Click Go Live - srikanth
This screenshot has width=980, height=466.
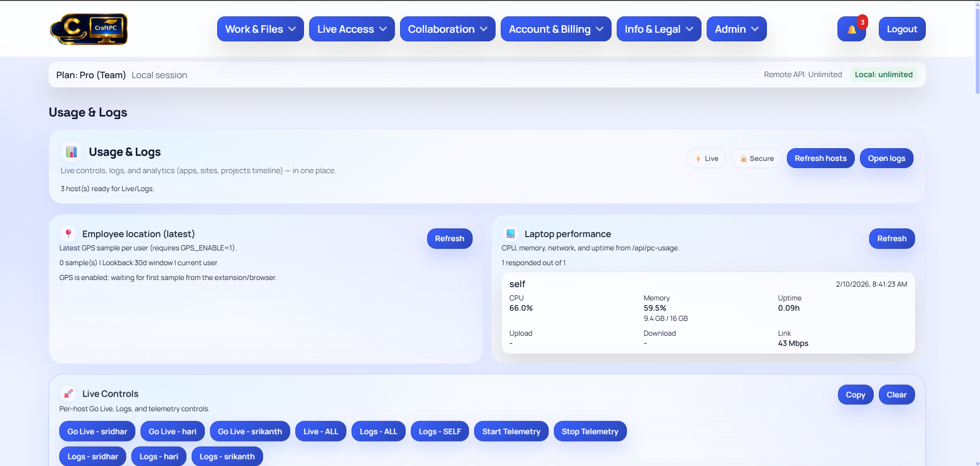coord(250,431)
